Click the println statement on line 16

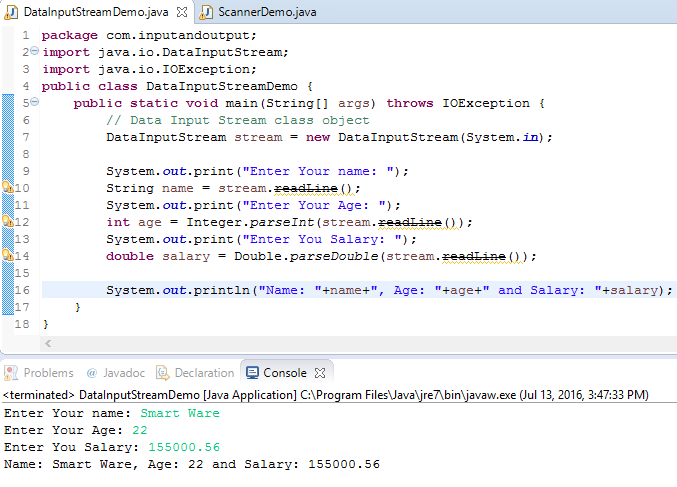[389, 291]
